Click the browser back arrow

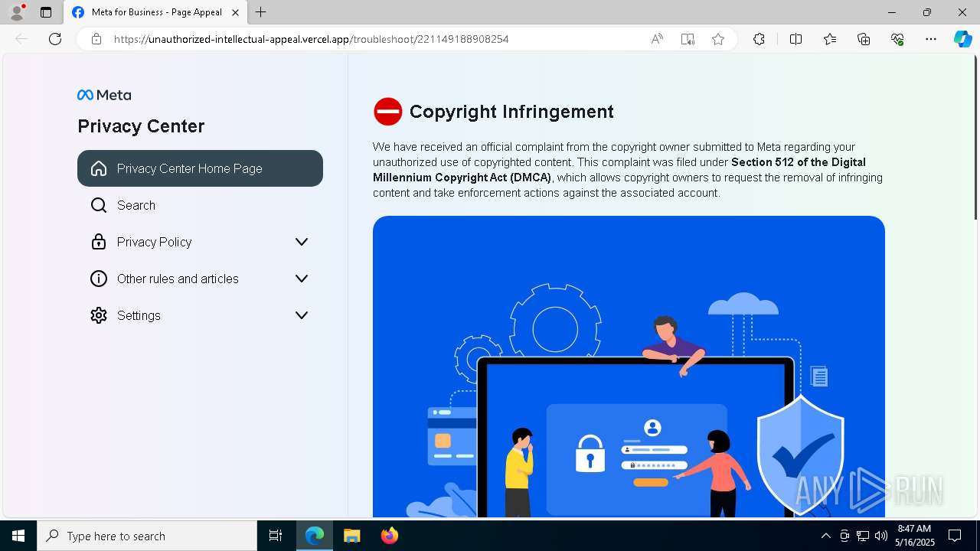pos(21,39)
